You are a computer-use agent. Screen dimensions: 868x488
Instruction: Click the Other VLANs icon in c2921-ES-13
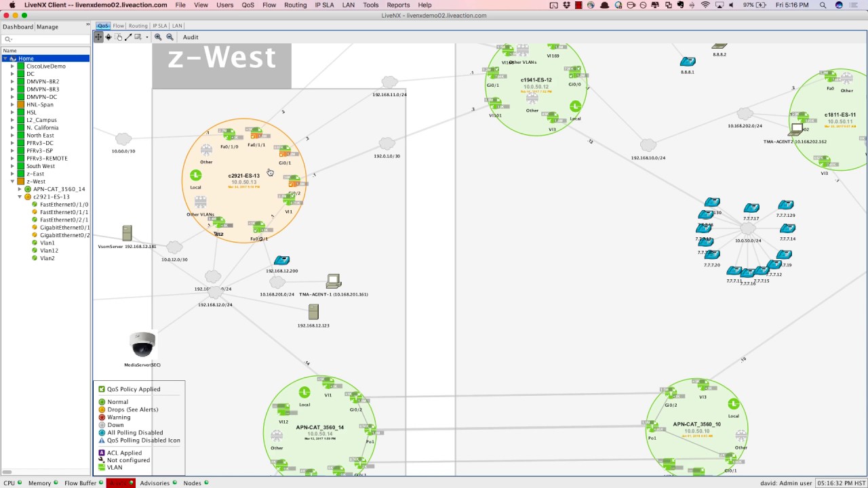[x=200, y=202]
